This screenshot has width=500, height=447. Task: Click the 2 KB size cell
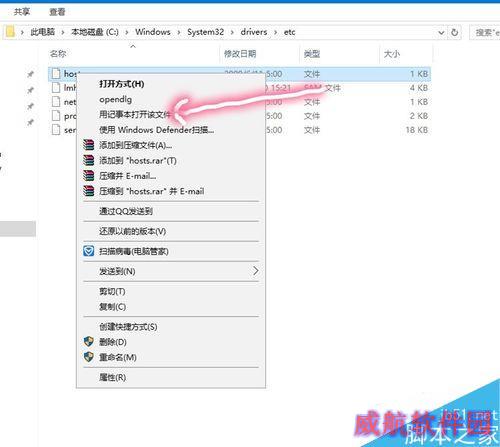pos(419,116)
